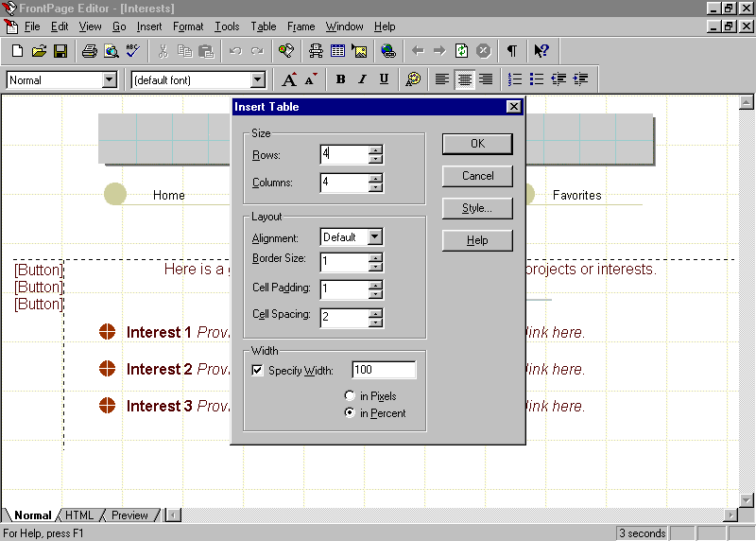Viewport: 756px width, 541px height.
Task: Switch to the HTML view tab
Action: click(79, 515)
